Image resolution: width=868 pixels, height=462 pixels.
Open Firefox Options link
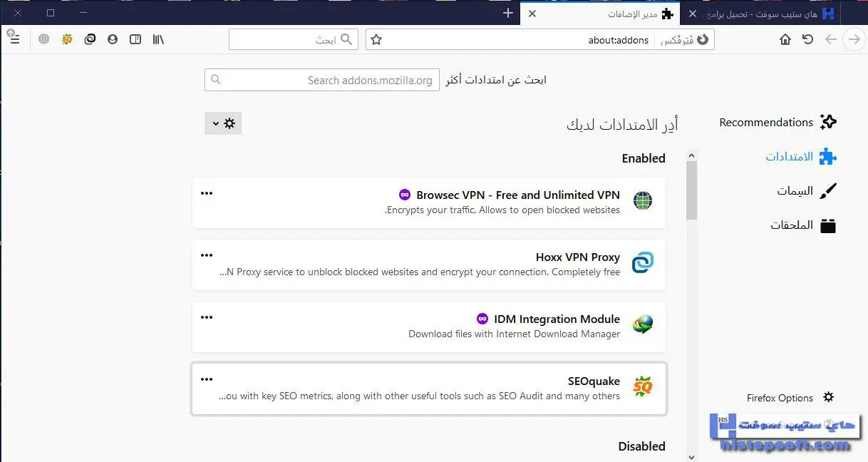coord(780,398)
